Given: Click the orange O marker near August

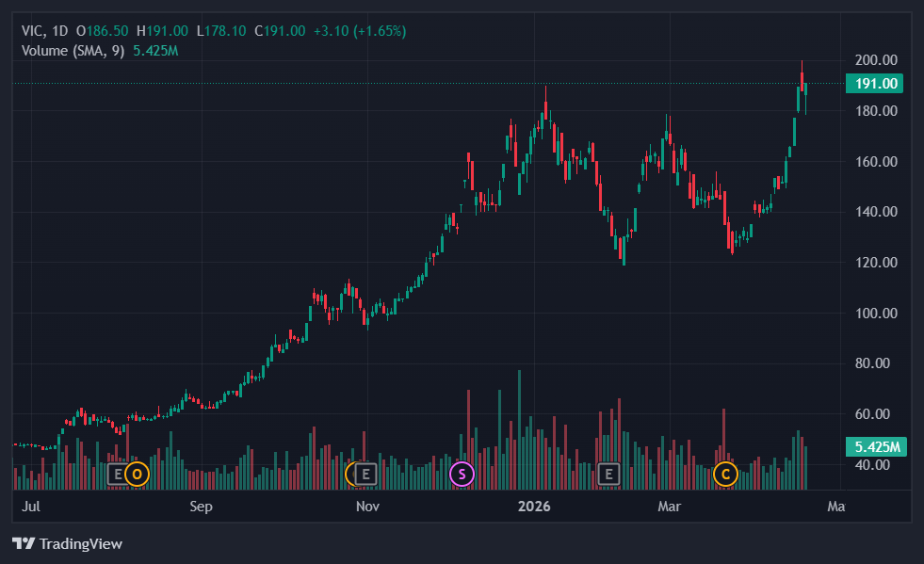Looking at the screenshot, I should (138, 474).
